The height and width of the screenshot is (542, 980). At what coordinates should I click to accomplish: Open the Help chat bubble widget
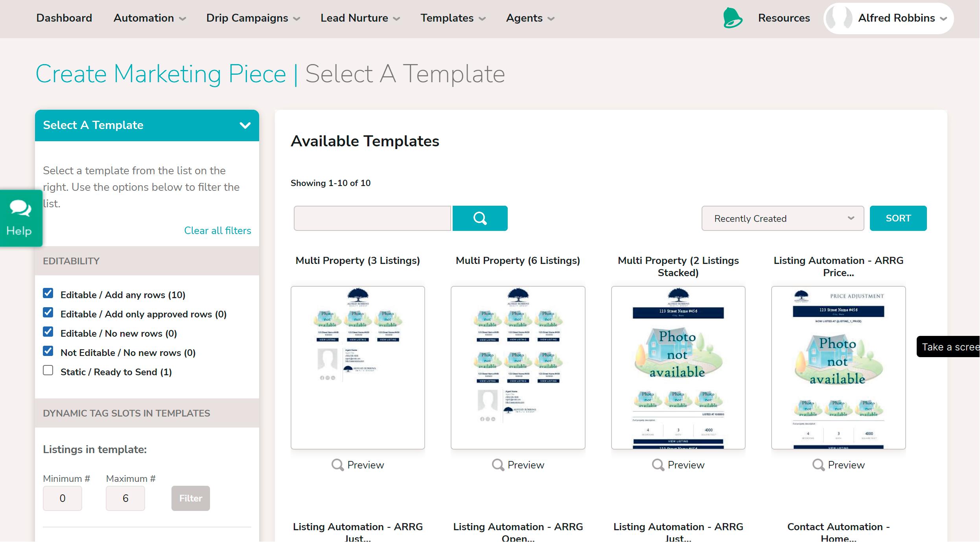tap(20, 218)
